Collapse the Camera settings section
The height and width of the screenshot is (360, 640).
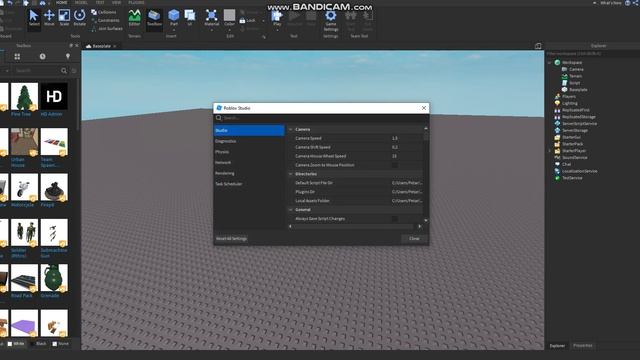pyautogui.click(x=291, y=129)
